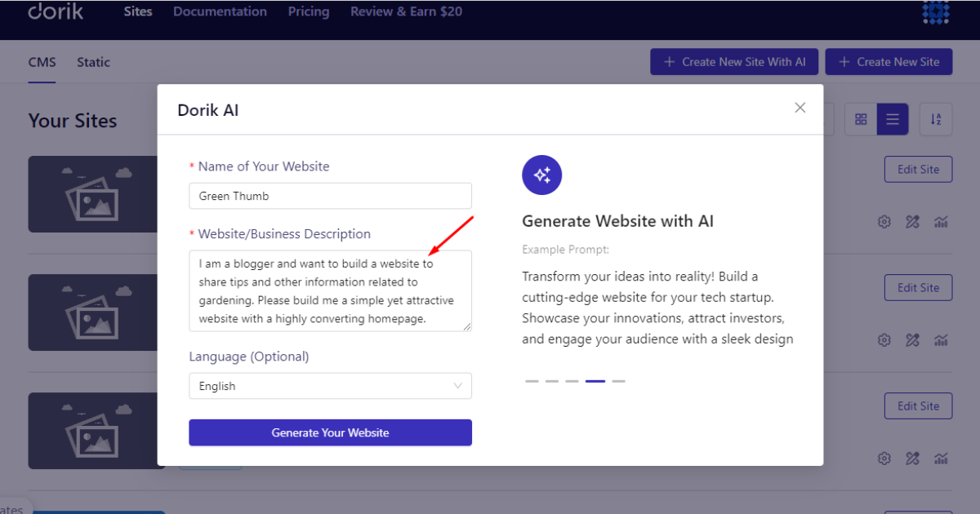Focus the Website/Business Description textarea
Screen dimensions: 980x514
330,290
